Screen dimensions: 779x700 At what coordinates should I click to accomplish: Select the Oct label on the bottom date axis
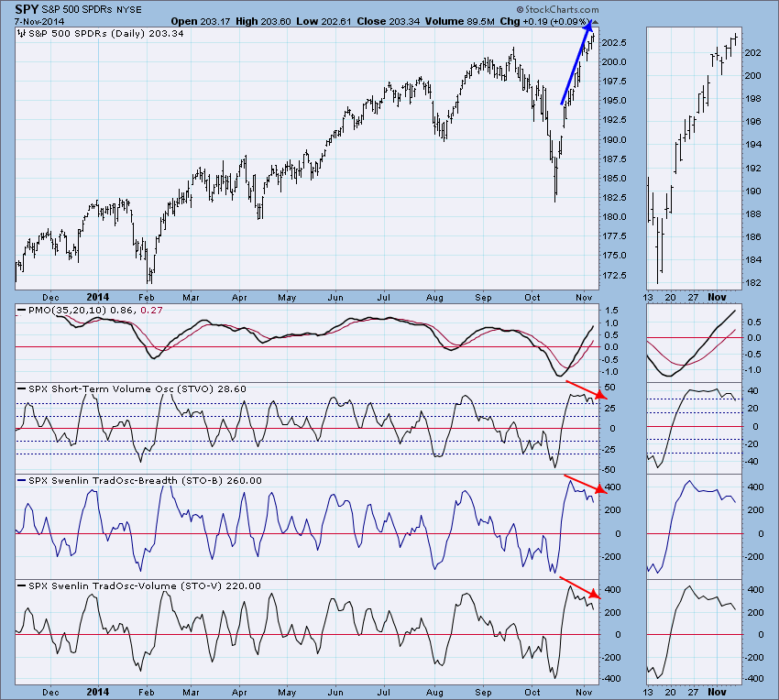[x=532, y=692]
